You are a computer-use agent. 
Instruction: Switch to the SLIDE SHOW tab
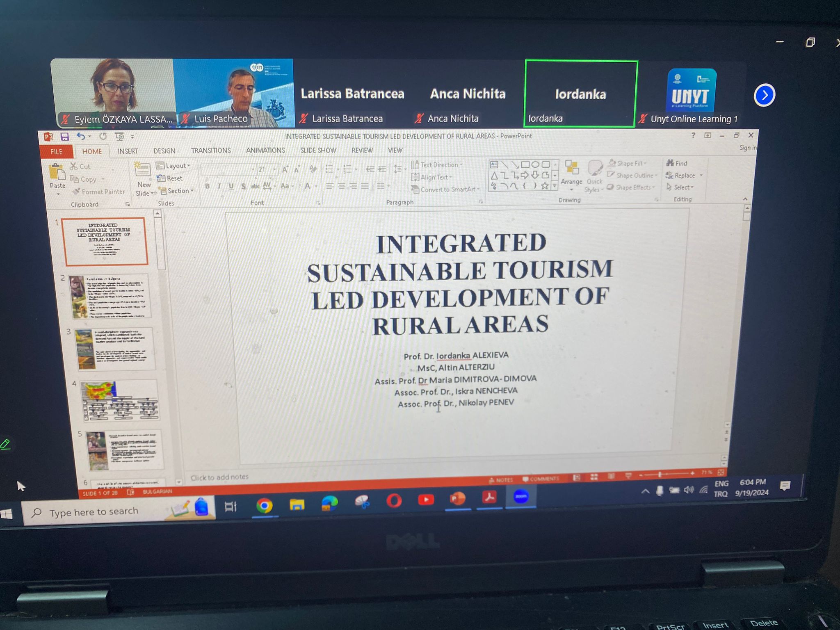pos(318,150)
